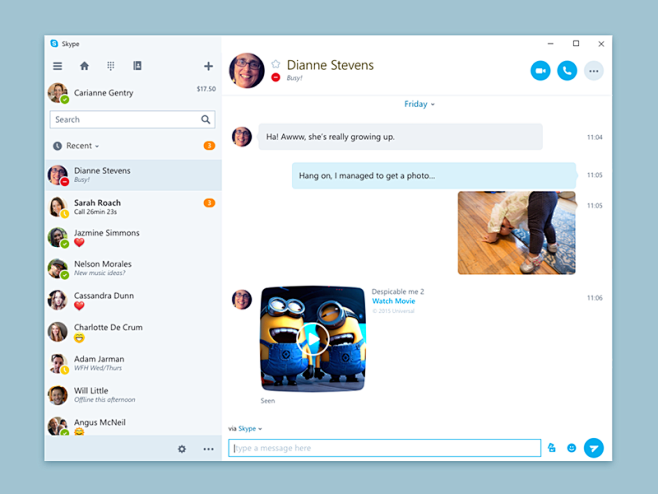Click the Watch Movie link
The height and width of the screenshot is (494, 658).
(394, 301)
